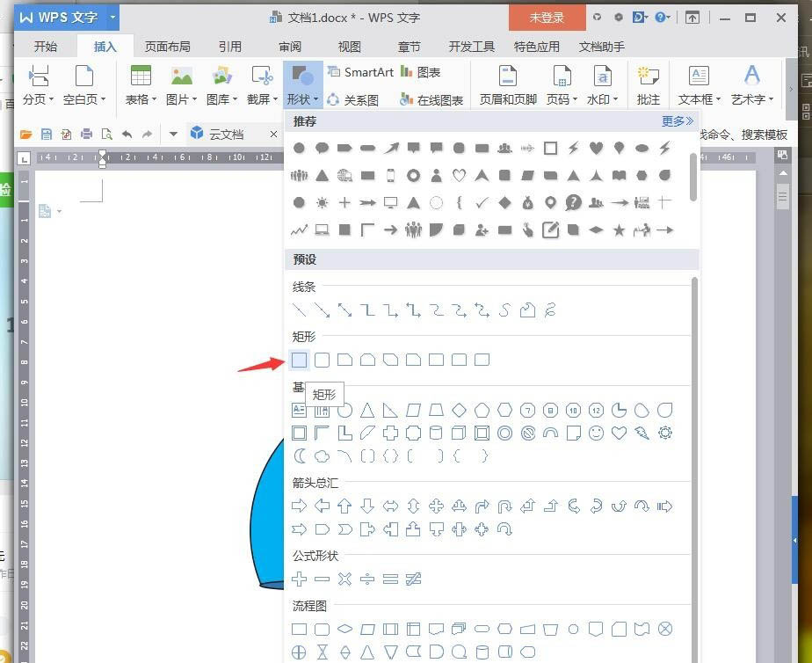Screen dimensions: 812x663
Task: Open the 水印 watermark dropdown
Action: coord(602,99)
